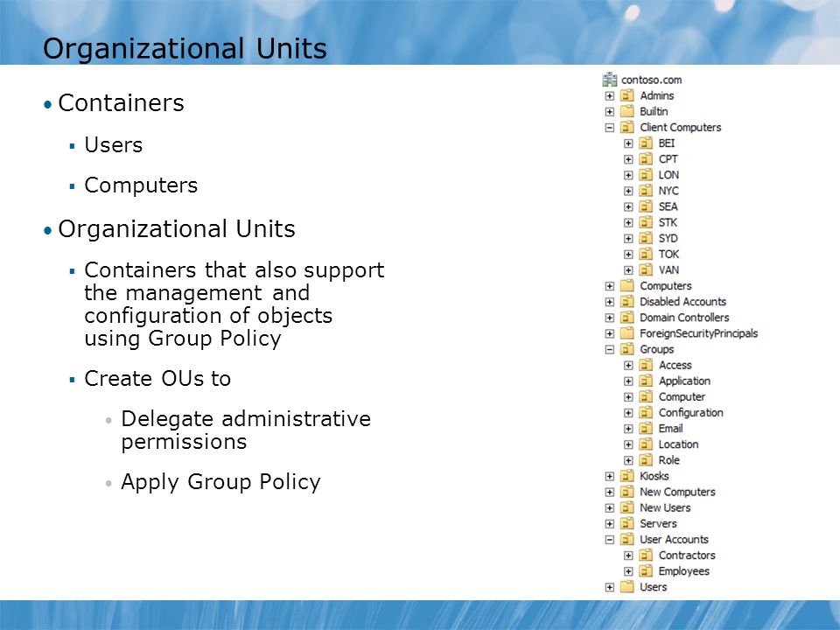Click the Kiosks OU folder icon
Screen dimensions: 840x630
626,476
